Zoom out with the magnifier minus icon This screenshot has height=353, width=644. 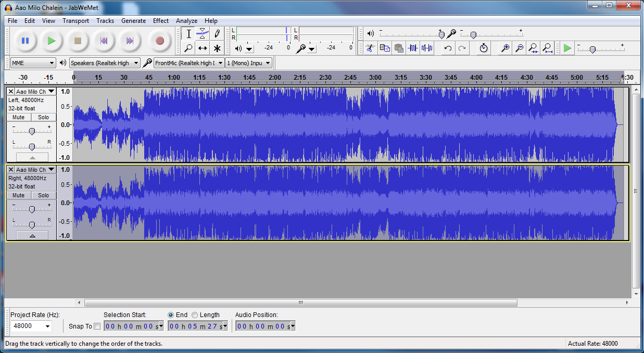[x=519, y=48]
